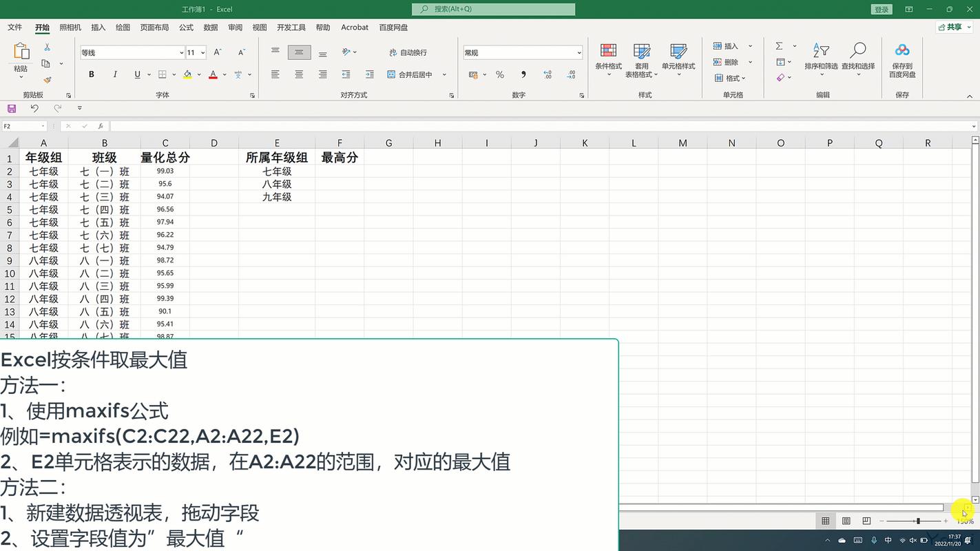Click the Fill down-arrow icon
Viewport: 980px width, 551px height.
780,62
